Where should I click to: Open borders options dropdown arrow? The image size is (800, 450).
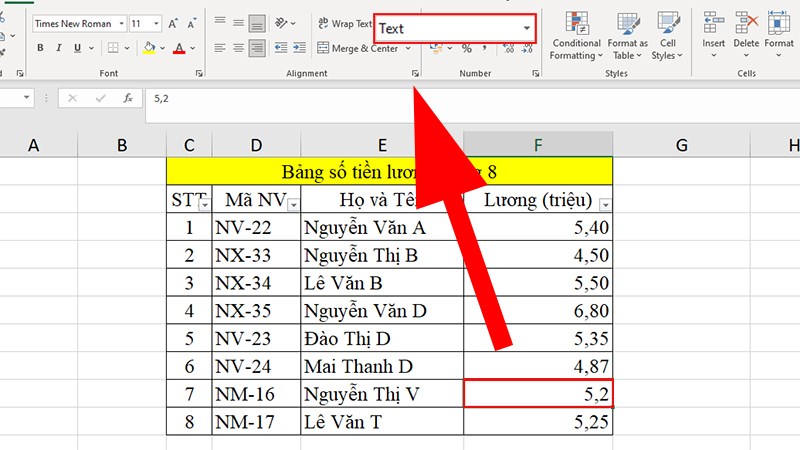[127, 48]
